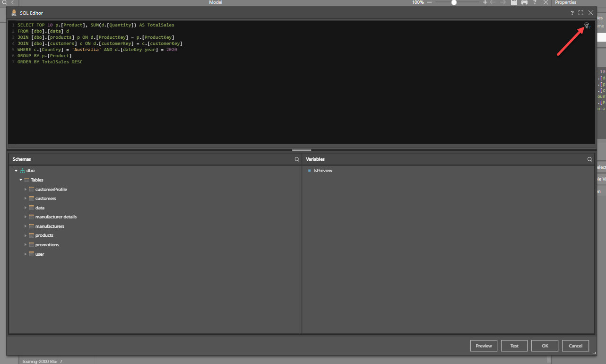This screenshot has width=606, height=364.
Task: Click the Test button
Action: 514,346
